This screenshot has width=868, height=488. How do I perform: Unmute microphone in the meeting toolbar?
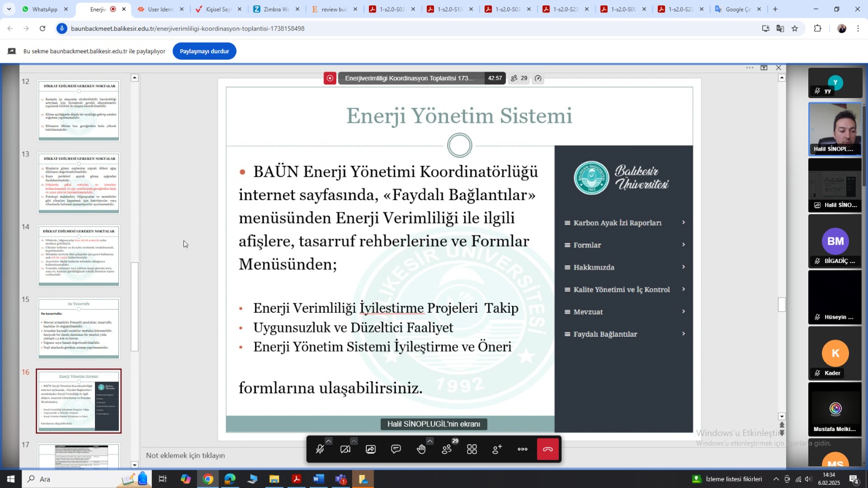[320, 450]
